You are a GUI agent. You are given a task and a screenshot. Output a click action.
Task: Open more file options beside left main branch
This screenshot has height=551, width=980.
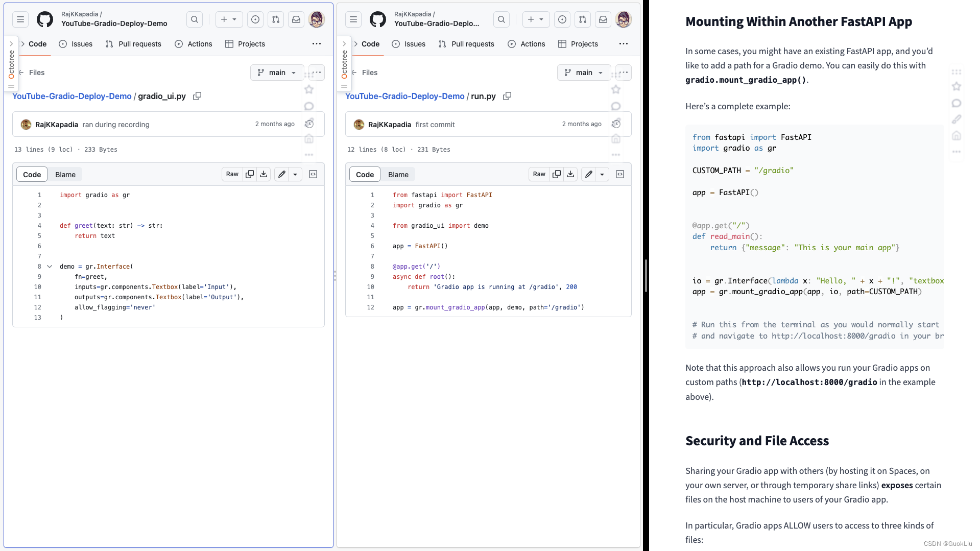[x=317, y=73]
